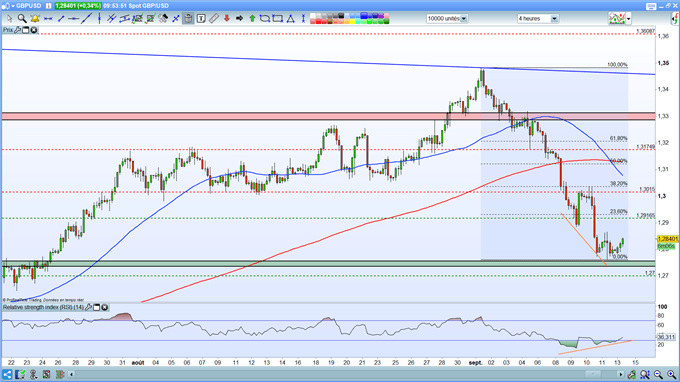Click scrollbar left arrow
Screen dimensions: 680x382
[72, 374]
